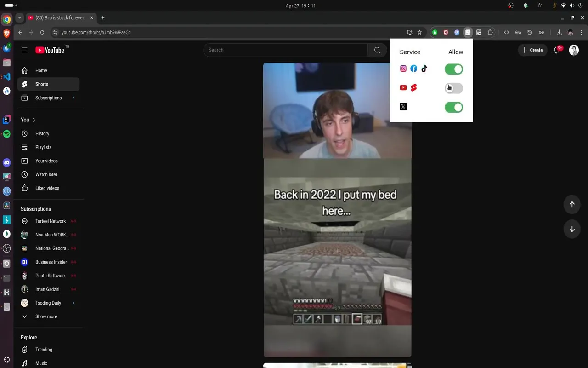The image size is (588, 368).
Task: View site information icon in address bar
Action: [x=56, y=33]
